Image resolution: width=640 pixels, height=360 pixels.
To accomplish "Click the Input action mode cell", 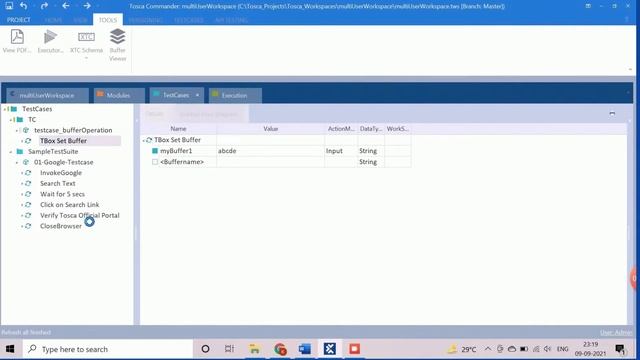I will (341, 151).
